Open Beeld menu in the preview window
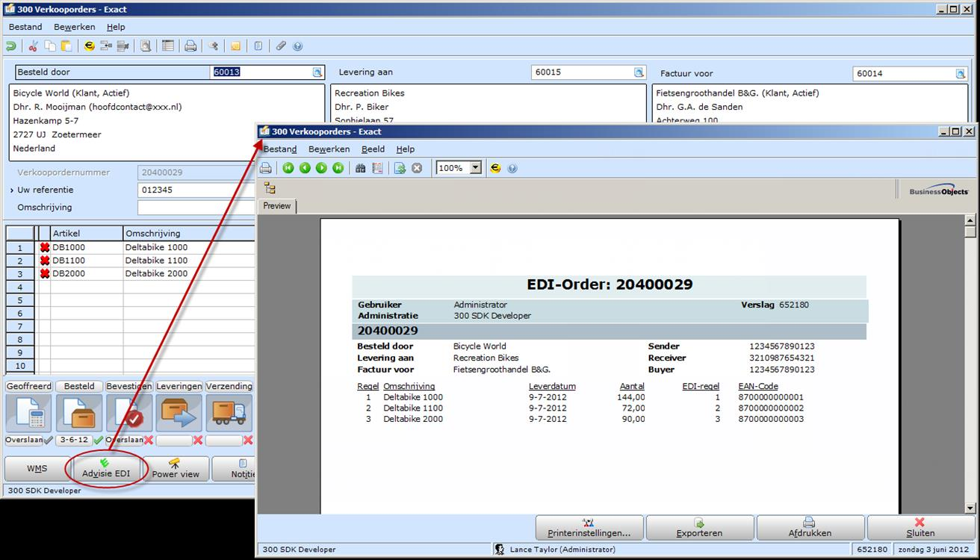The height and width of the screenshot is (560, 980). click(x=373, y=149)
